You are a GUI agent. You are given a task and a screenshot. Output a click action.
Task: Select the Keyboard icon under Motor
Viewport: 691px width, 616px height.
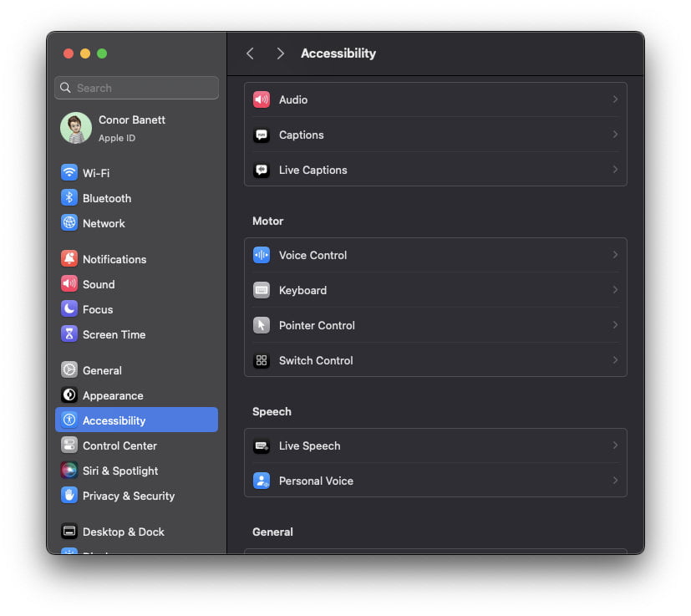262,290
